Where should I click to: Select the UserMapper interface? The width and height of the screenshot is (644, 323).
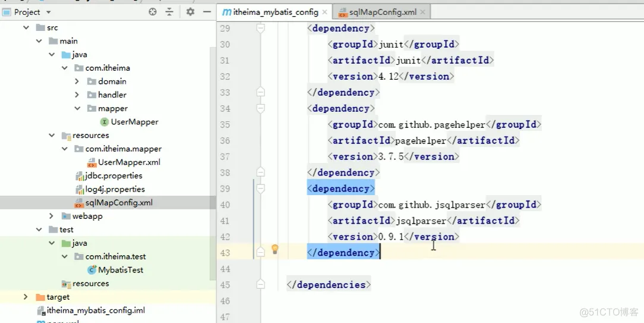[134, 122]
